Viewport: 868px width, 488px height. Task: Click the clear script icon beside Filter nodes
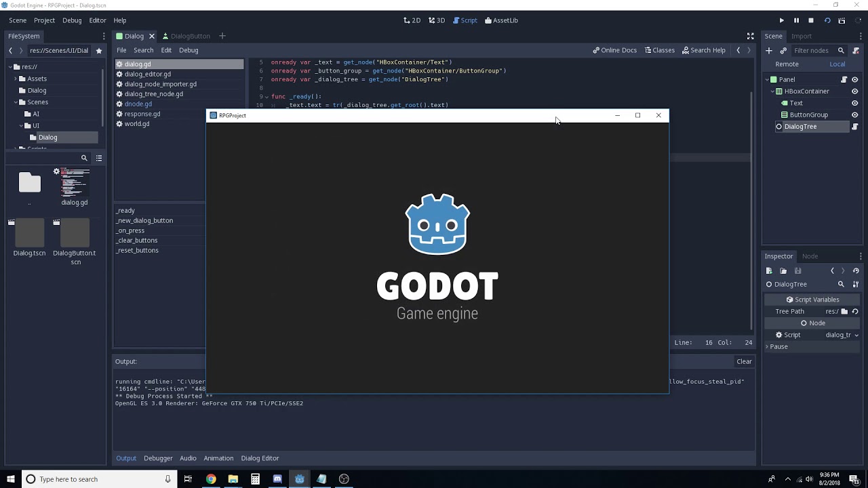856,50
